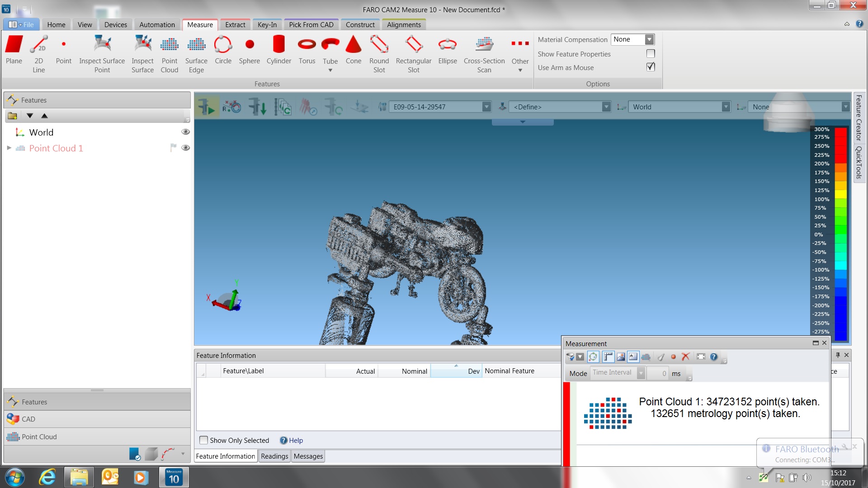Image resolution: width=868 pixels, height=488 pixels.
Task: Open the Time Interval mode dropdown
Action: [641, 373]
